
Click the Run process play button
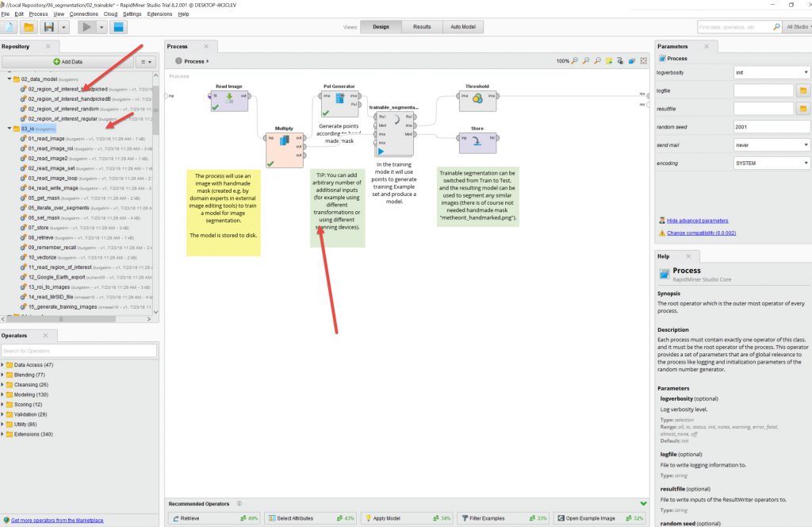coord(84,27)
